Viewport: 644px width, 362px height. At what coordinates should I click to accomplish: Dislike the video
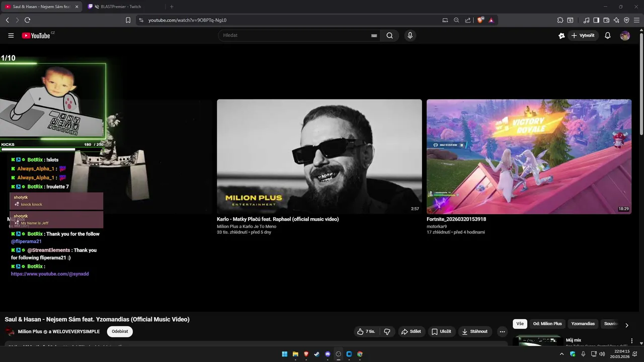pos(387,331)
